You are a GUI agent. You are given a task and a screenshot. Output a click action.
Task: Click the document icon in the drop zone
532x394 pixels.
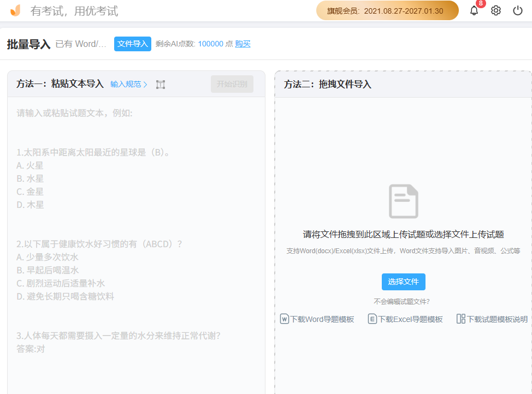tap(403, 201)
